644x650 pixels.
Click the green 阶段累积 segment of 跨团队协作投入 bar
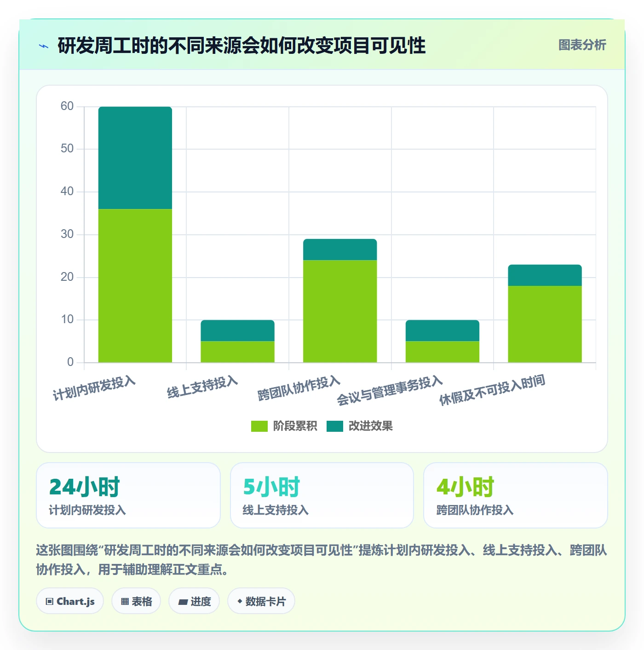[340, 311]
